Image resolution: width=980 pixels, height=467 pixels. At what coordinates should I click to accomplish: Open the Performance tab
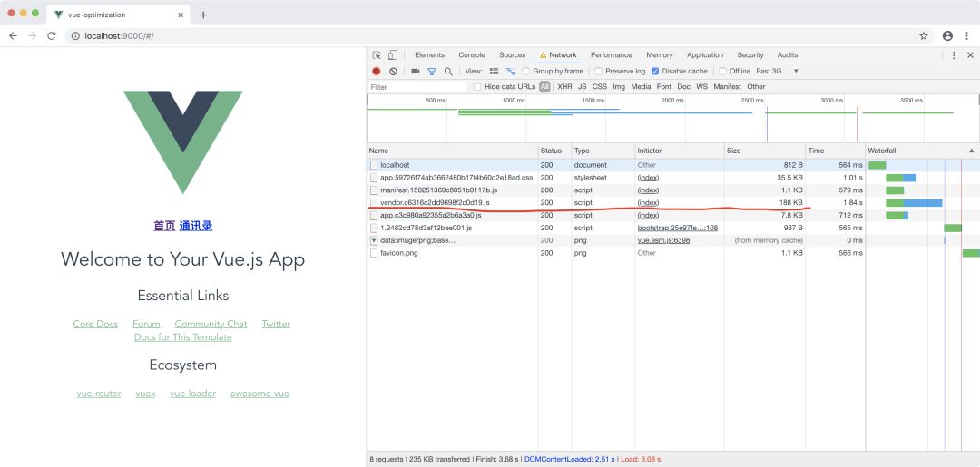(611, 55)
